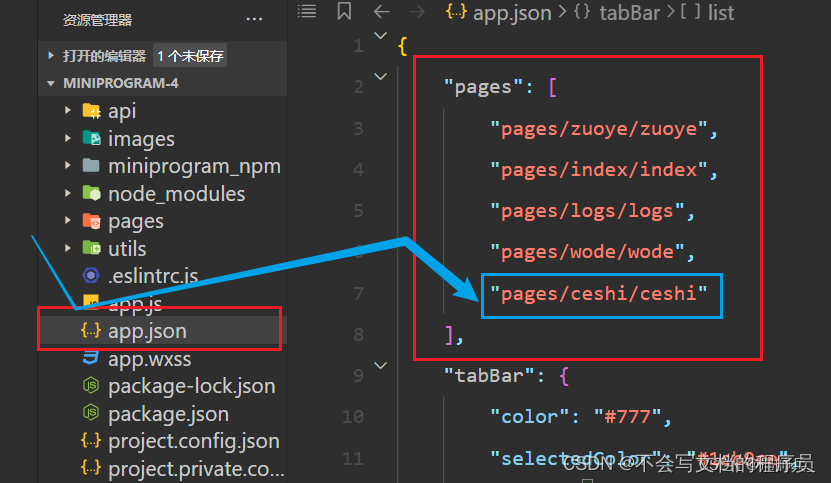Expand the images folder
The width and height of the screenshot is (831, 483).
[68, 138]
